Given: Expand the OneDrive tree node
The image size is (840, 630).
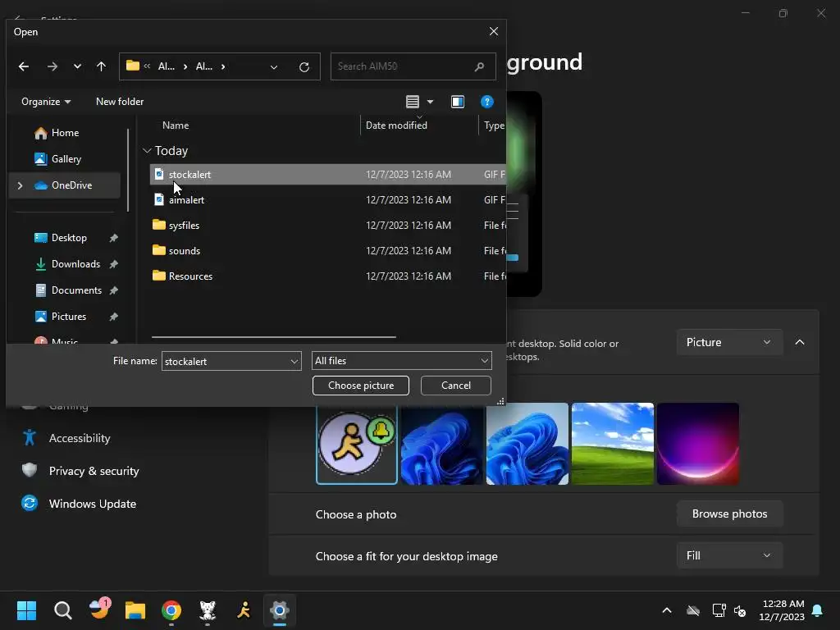Looking at the screenshot, I should click(x=21, y=185).
